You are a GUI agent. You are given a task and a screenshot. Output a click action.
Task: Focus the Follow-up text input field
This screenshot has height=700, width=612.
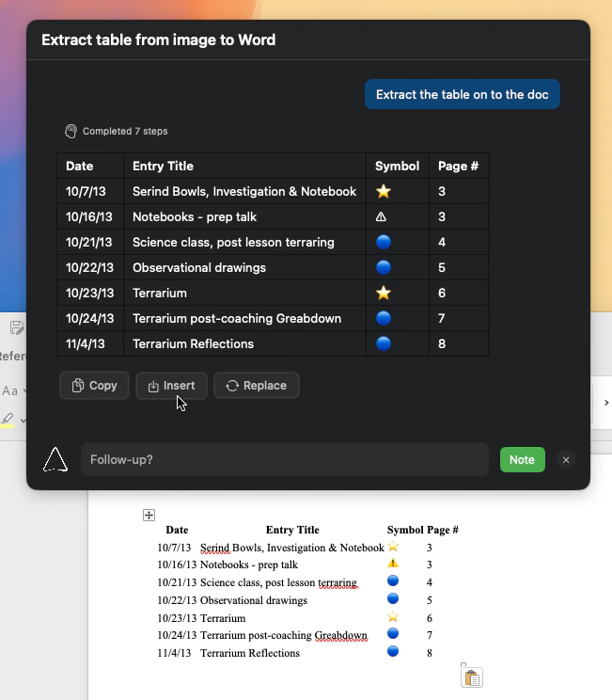pyautogui.click(x=285, y=459)
